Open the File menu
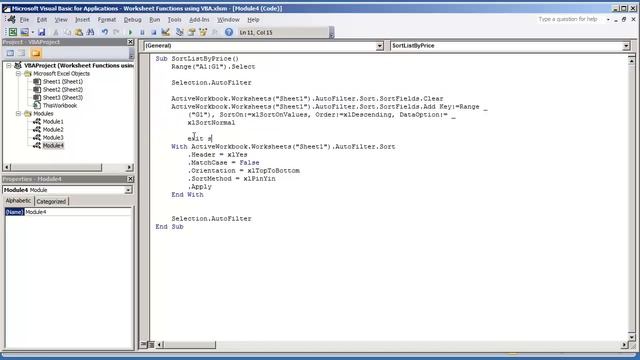The image size is (640, 360). 24,20
